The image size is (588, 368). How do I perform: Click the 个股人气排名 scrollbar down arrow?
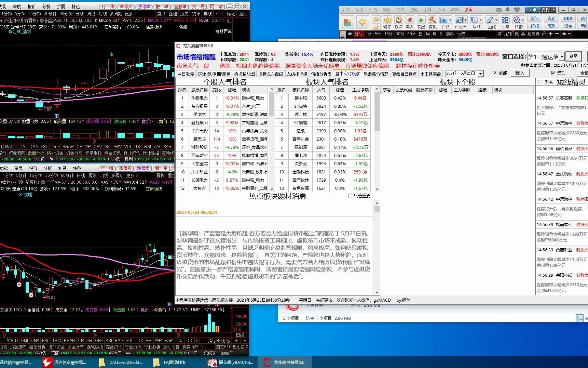tap(272, 189)
